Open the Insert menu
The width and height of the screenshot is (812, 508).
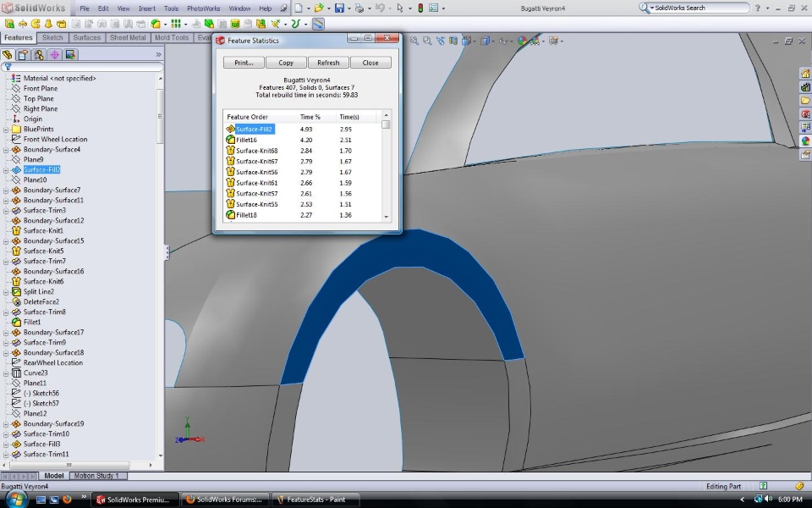(146, 8)
